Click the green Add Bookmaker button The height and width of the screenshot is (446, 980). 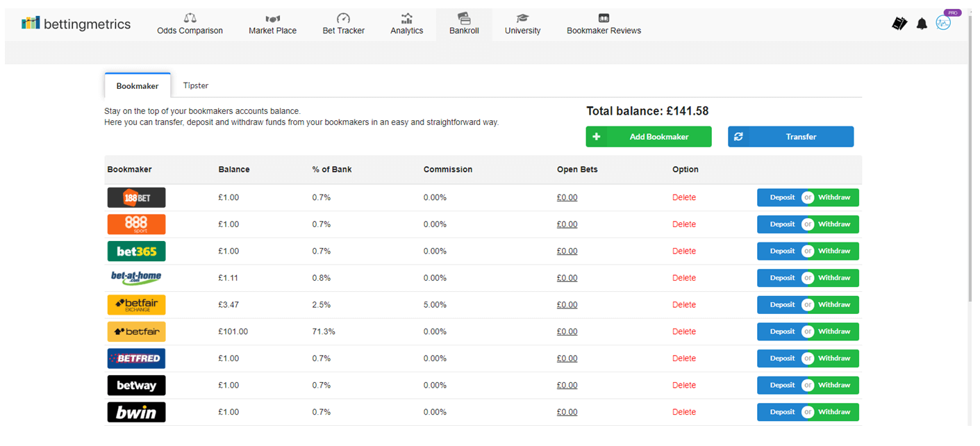tap(648, 137)
